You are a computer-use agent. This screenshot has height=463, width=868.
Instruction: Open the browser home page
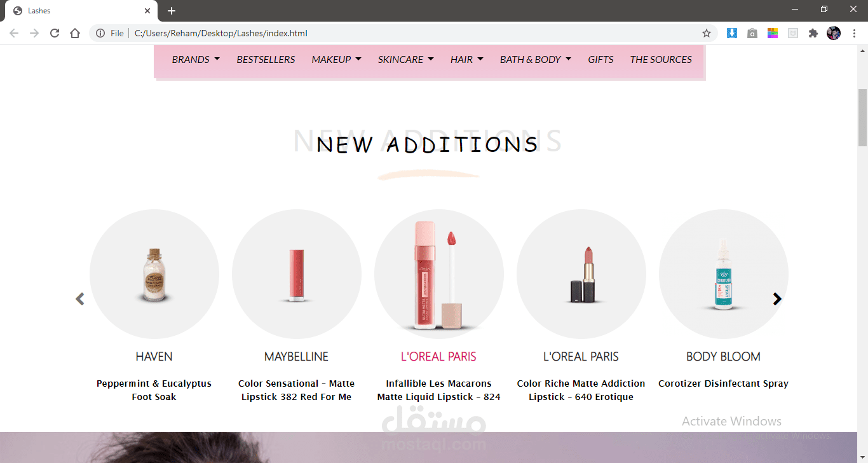[75, 33]
